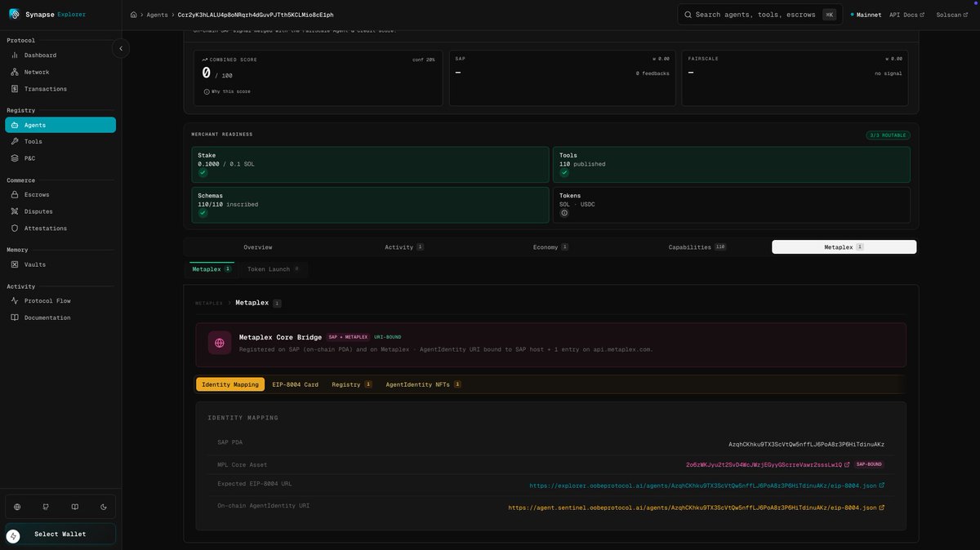Click the home icon in the breadcrumb
The width and height of the screenshot is (980, 550).
pos(134,15)
